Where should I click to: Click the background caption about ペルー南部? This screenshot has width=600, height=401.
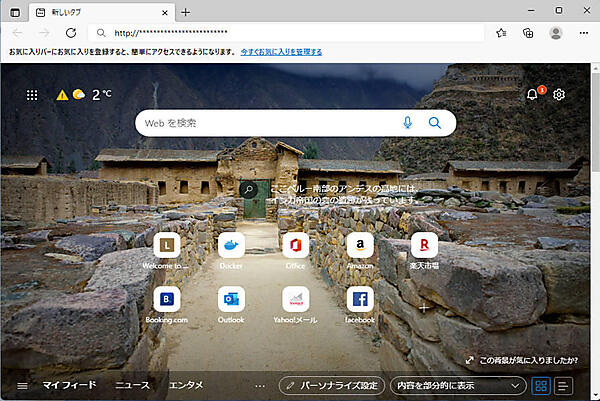coord(344,194)
